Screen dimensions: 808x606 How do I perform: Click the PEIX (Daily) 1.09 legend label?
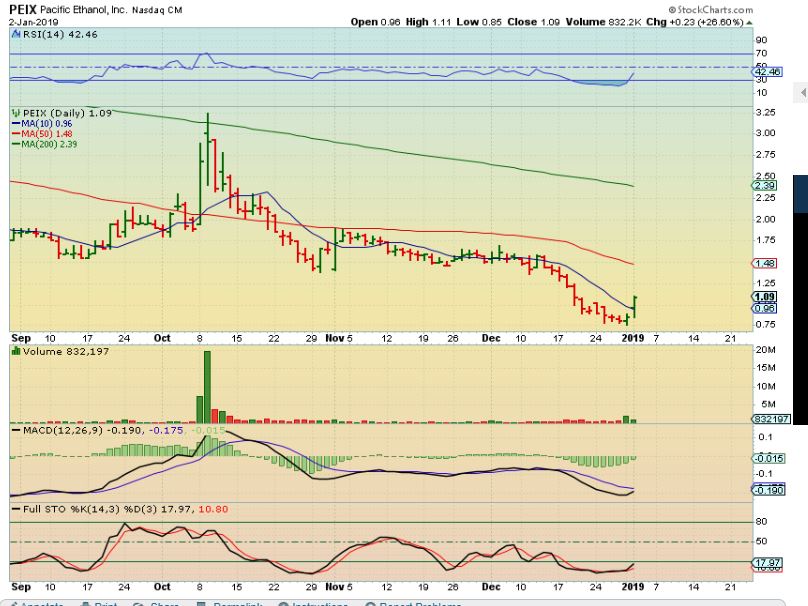(67, 113)
